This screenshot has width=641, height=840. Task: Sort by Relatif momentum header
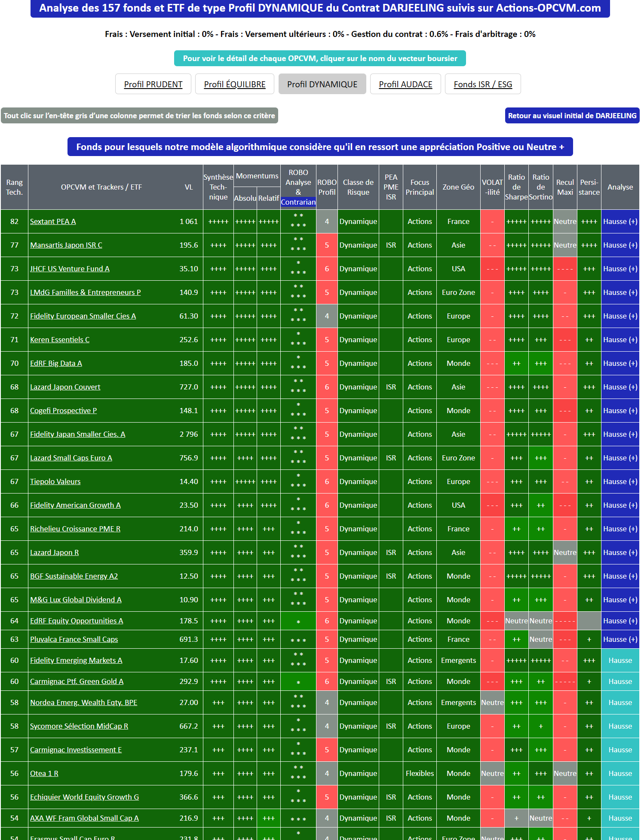[x=269, y=198]
